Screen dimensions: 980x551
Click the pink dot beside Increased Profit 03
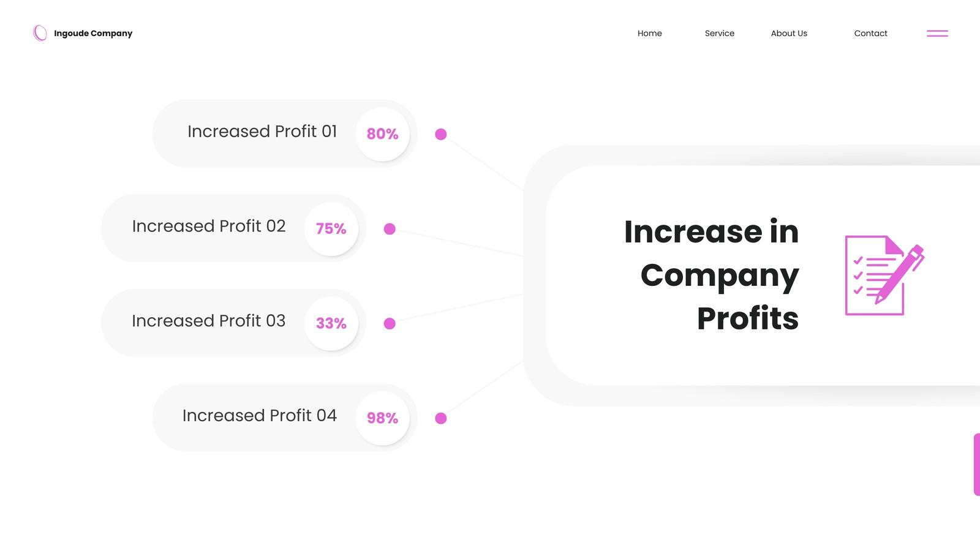(390, 323)
